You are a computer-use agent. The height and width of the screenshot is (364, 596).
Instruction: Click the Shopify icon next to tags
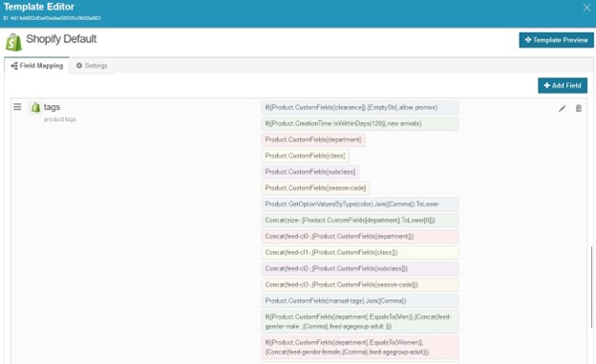[35, 108]
